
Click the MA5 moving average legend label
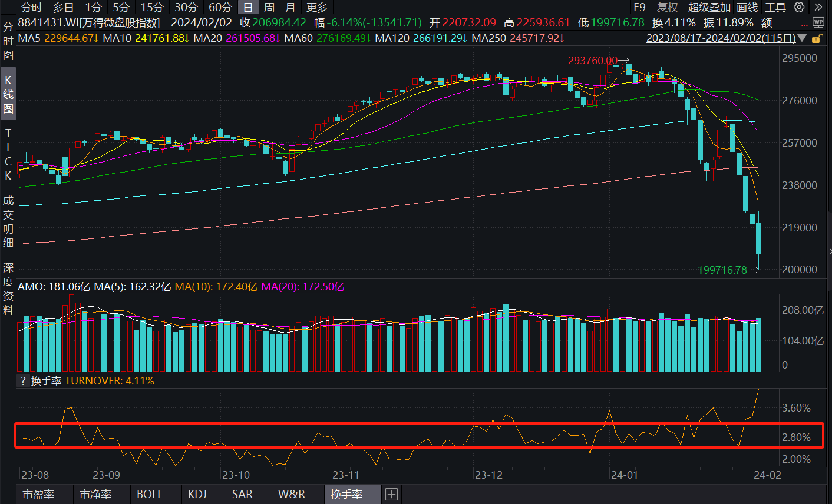tap(29, 38)
